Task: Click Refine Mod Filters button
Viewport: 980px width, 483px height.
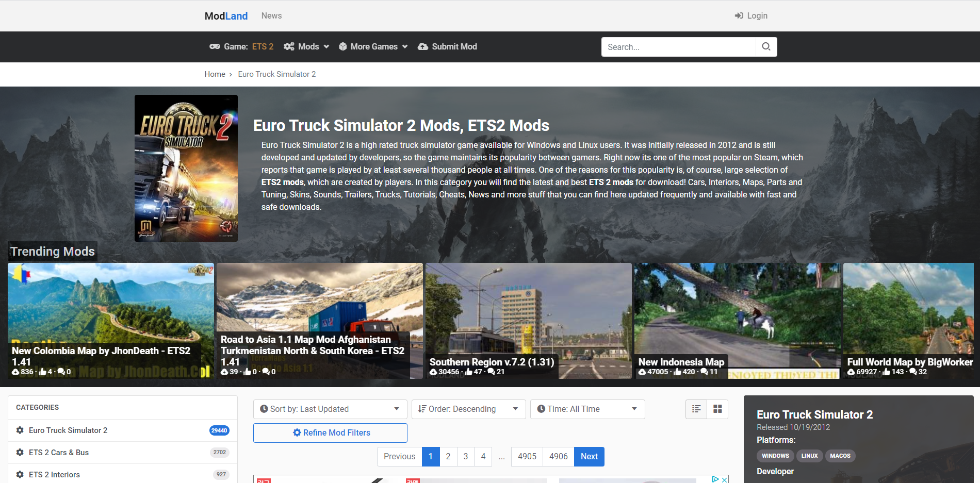Action: 330,433
